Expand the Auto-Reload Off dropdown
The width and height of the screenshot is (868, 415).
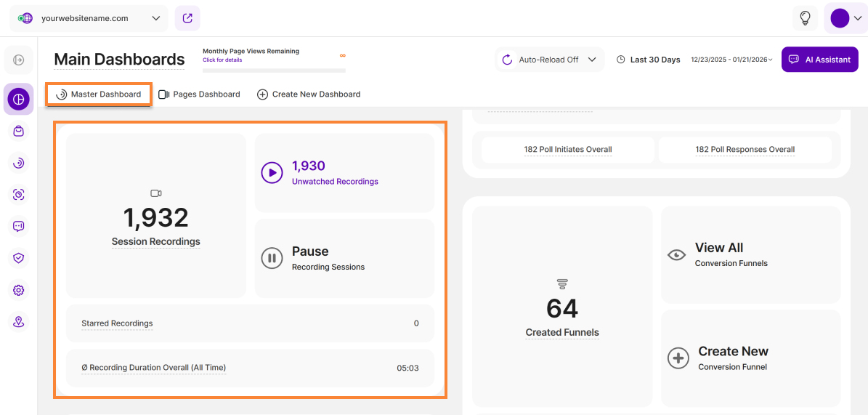(x=550, y=60)
